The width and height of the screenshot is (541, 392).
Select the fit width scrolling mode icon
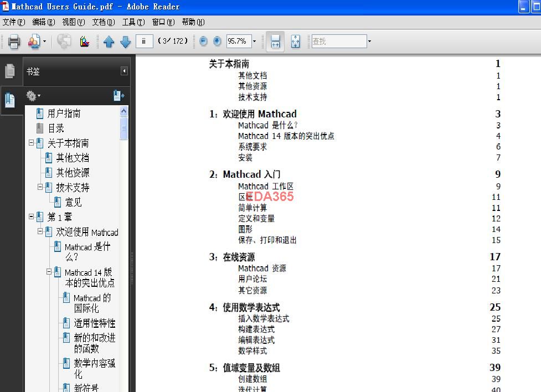275,42
